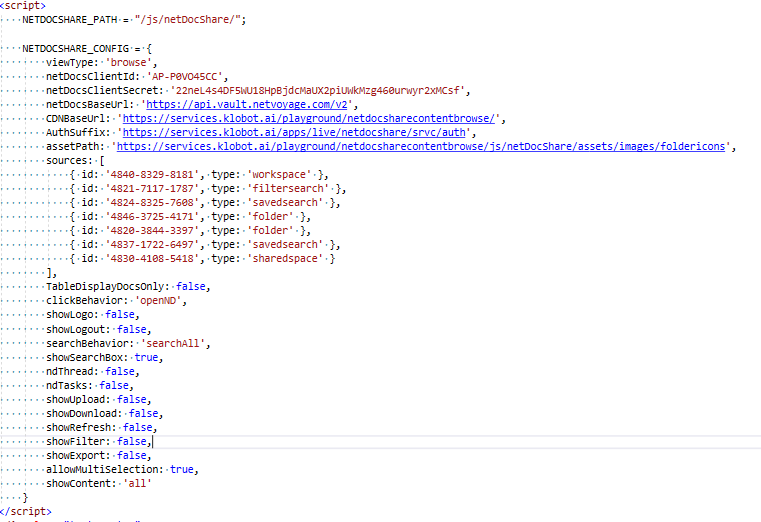
Task: Click the showContent property name
Action: (79, 484)
